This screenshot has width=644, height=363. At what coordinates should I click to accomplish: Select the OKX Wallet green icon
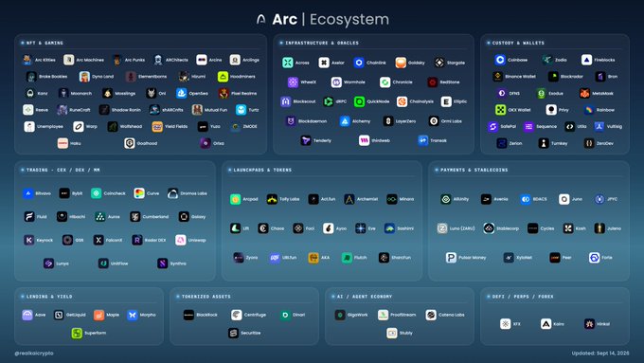pyautogui.click(x=500, y=110)
